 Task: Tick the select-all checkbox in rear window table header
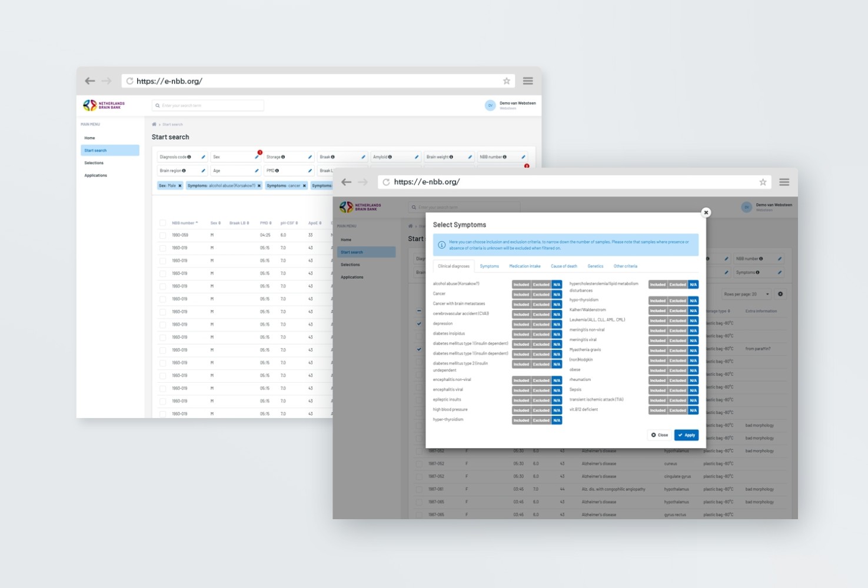click(162, 223)
